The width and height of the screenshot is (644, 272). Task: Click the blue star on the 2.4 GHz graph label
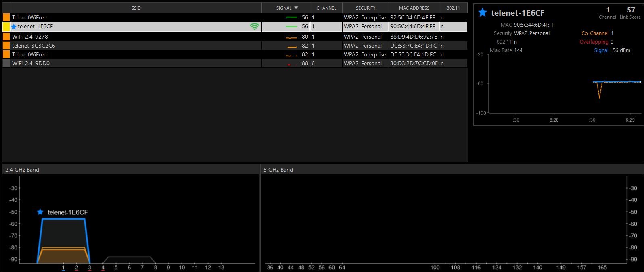(x=40, y=212)
